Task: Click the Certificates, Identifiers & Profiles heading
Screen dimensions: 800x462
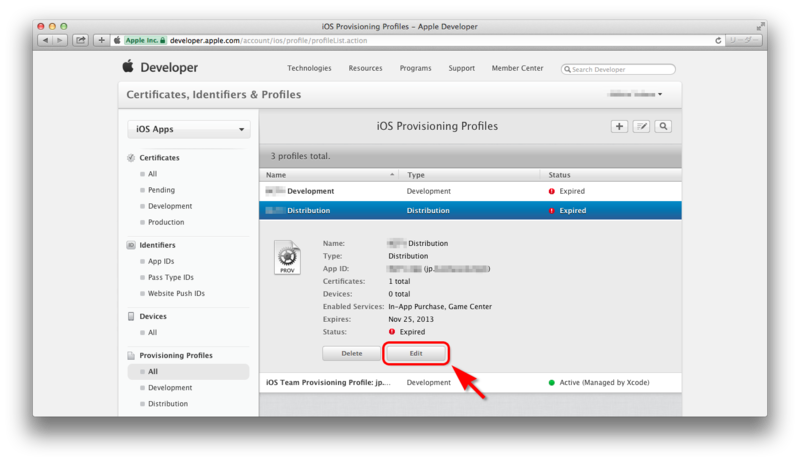Action: point(214,94)
